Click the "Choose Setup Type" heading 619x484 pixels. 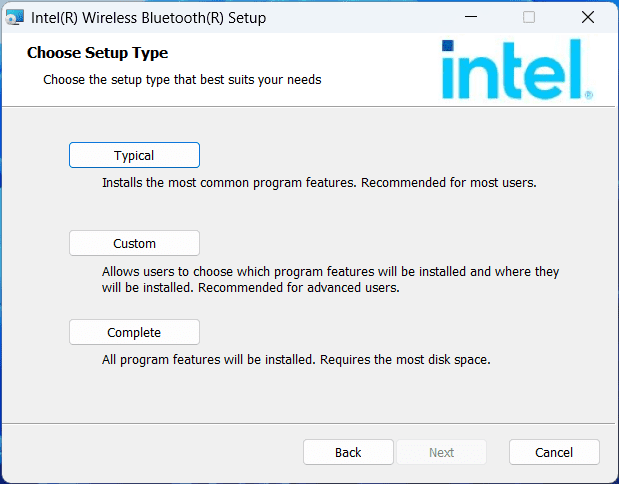[x=97, y=53]
